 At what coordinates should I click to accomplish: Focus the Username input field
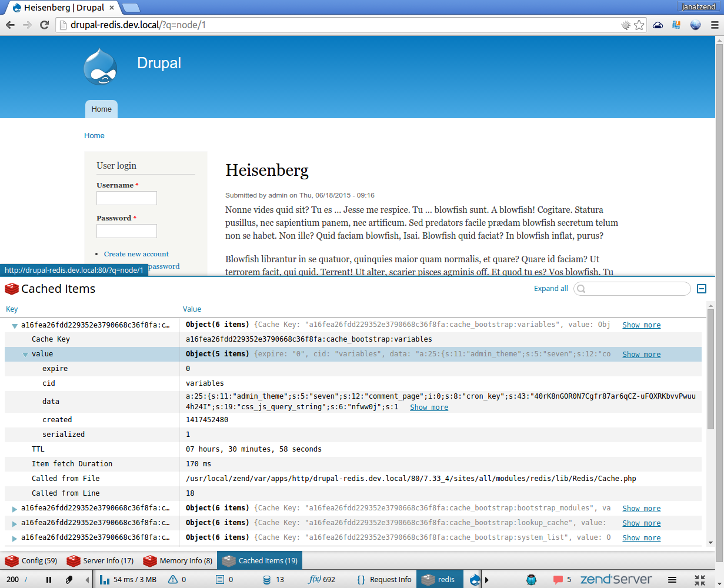tap(126, 198)
